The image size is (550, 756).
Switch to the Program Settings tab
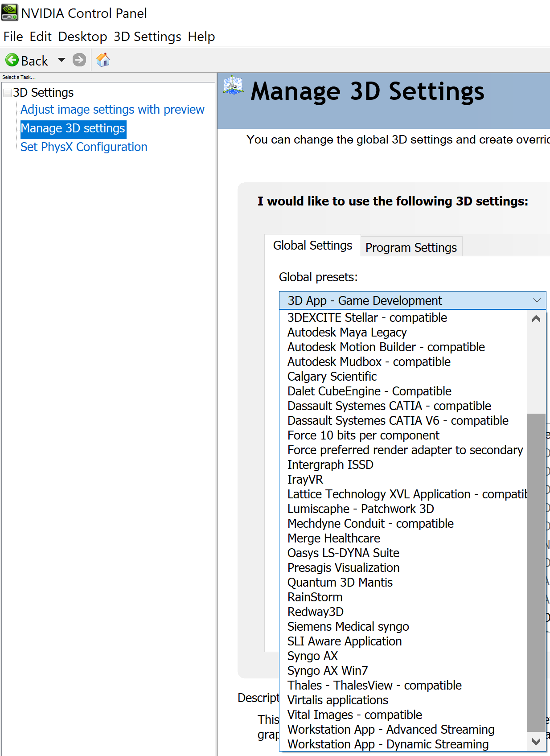coord(411,247)
